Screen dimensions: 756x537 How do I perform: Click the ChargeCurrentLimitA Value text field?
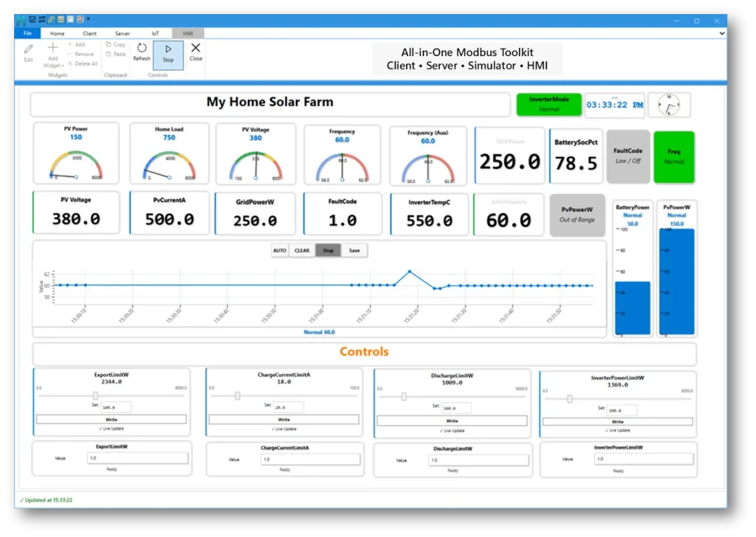pyautogui.click(x=311, y=460)
